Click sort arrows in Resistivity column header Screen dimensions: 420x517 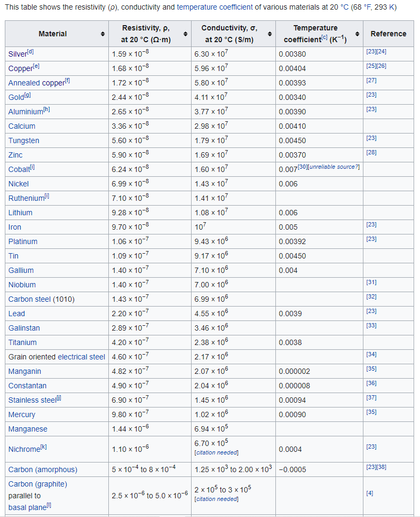(x=185, y=34)
